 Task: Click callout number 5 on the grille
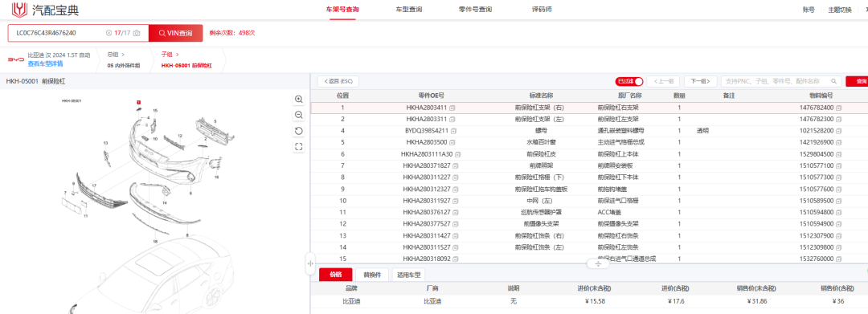tap(215, 120)
